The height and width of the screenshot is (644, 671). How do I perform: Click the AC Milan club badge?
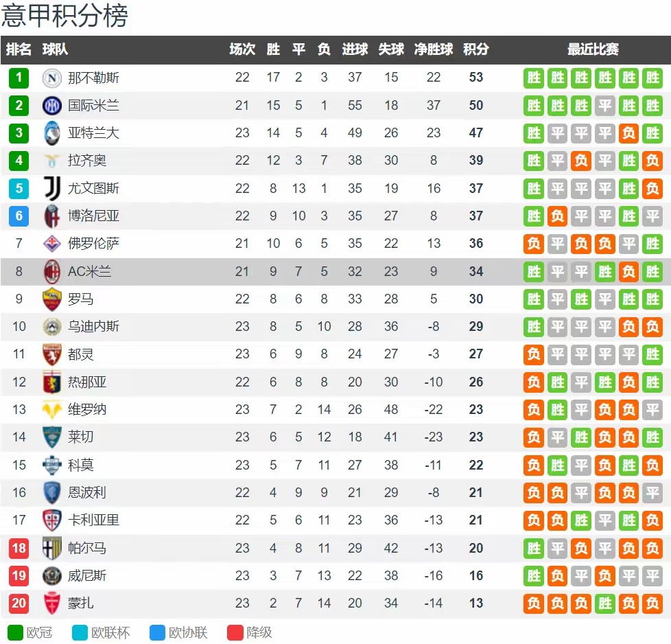click(52, 271)
